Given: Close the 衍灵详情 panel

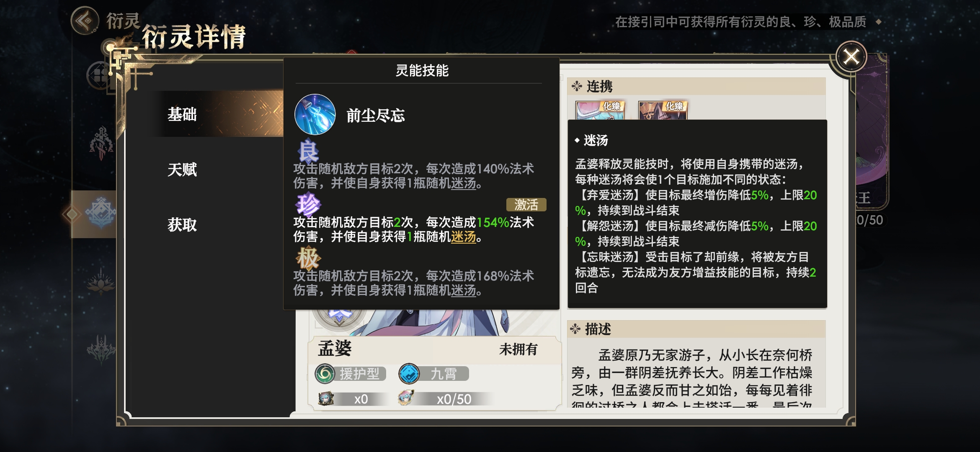Looking at the screenshot, I should [x=851, y=56].
